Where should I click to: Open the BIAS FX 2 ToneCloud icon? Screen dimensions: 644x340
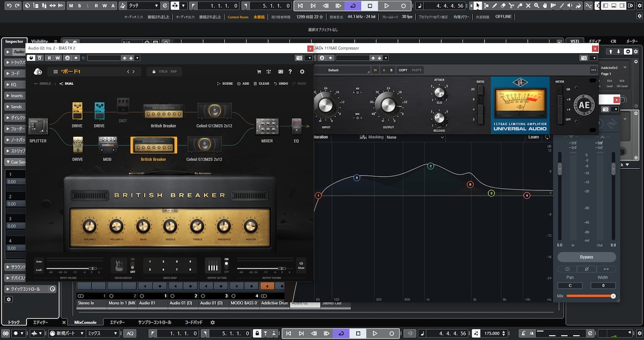coord(38,72)
